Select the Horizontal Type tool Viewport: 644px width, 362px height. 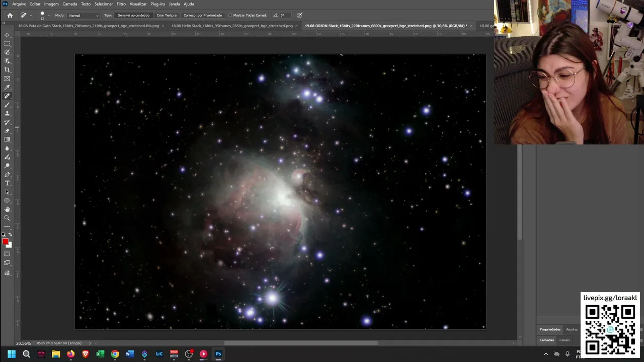point(7,183)
